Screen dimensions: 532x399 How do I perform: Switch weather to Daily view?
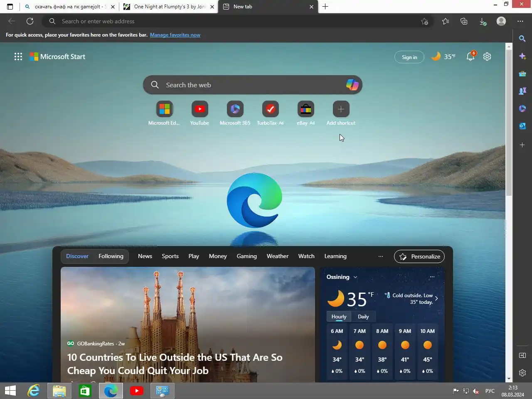(363, 317)
